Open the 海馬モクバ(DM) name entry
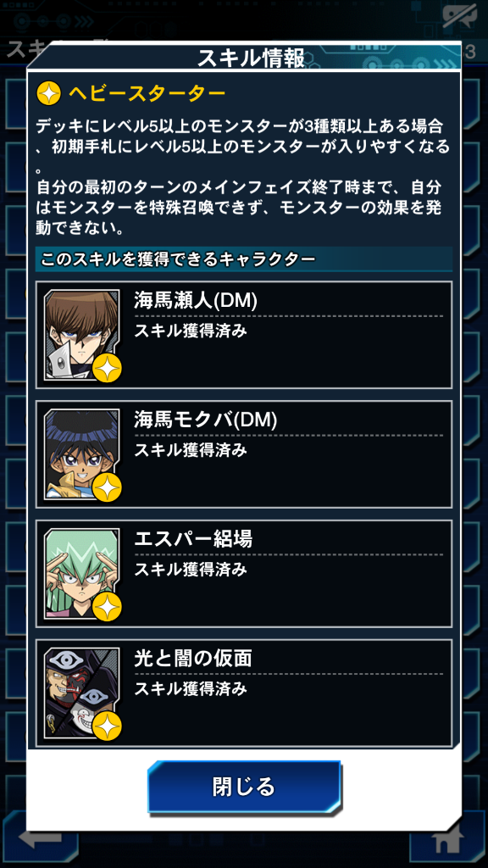The width and height of the screenshot is (488, 868). (205, 420)
